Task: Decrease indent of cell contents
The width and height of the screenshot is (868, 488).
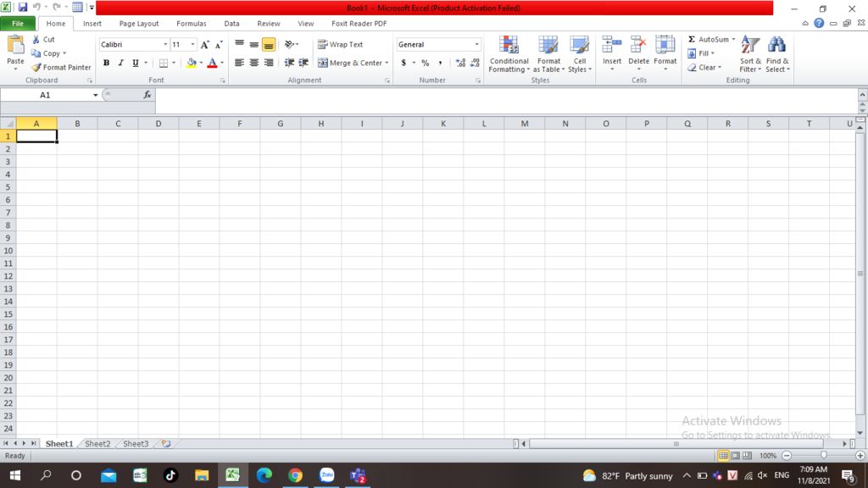Action: (289, 63)
